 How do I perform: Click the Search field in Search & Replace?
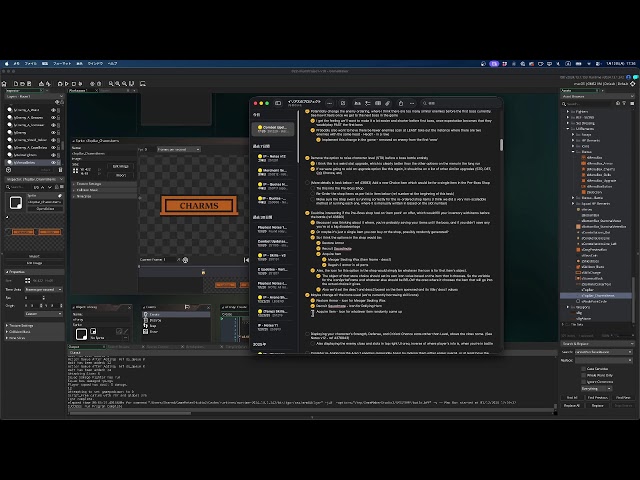(603, 352)
